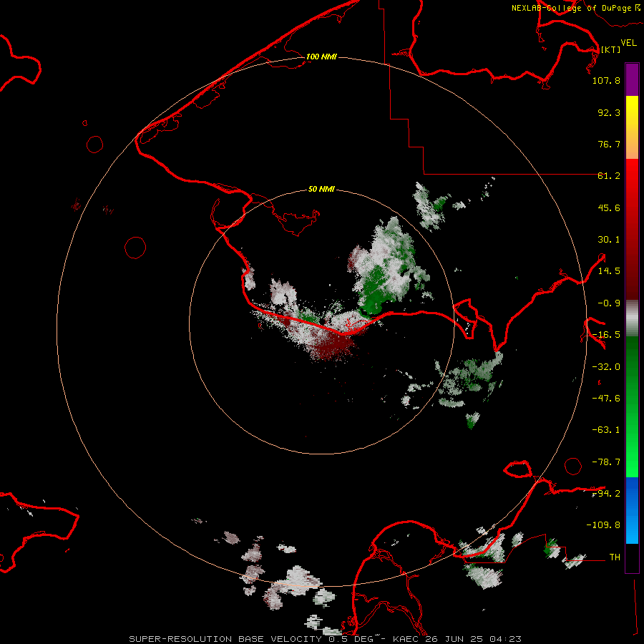Click the -47.6 velocity scale value
644x644 pixels.
pyautogui.click(x=606, y=399)
